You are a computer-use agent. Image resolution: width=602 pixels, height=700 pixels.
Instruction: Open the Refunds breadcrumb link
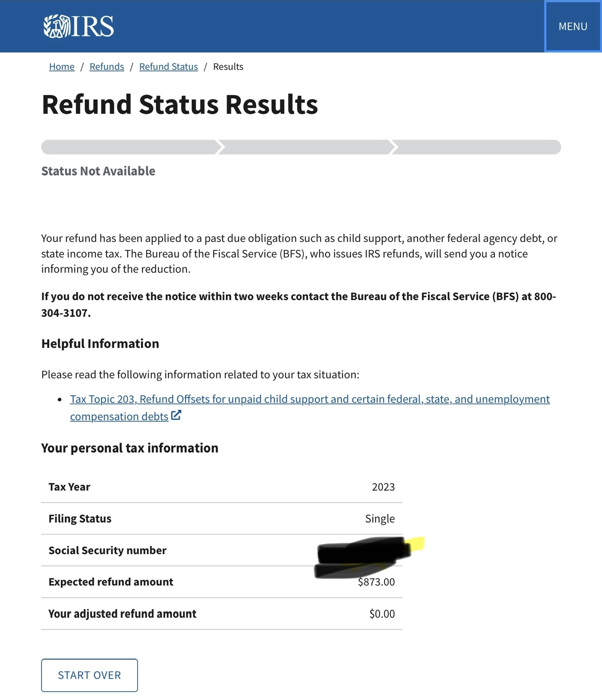point(107,67)
